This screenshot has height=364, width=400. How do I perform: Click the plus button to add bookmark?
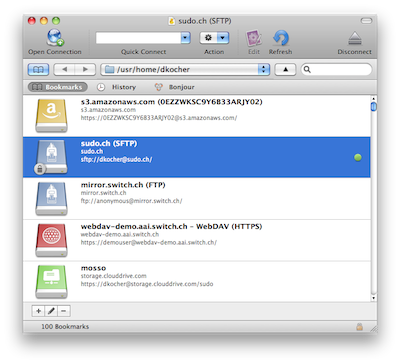tap(38, 311)
